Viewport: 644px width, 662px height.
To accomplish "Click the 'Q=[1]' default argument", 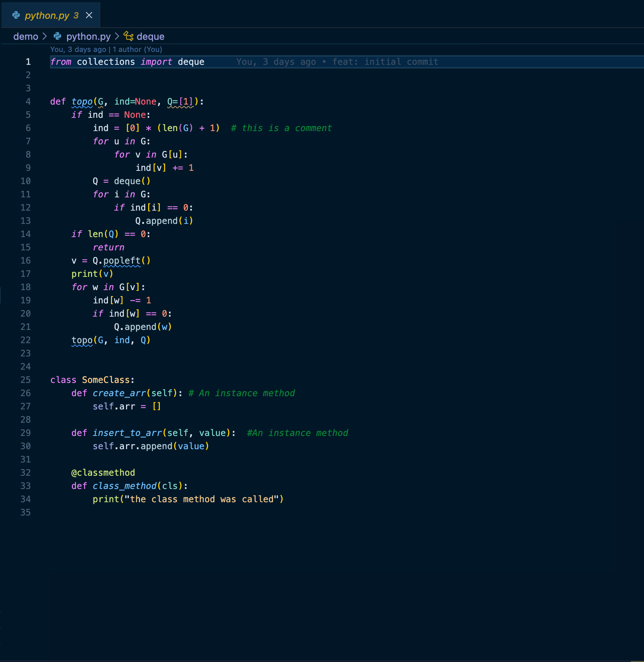I will [180, 102].
